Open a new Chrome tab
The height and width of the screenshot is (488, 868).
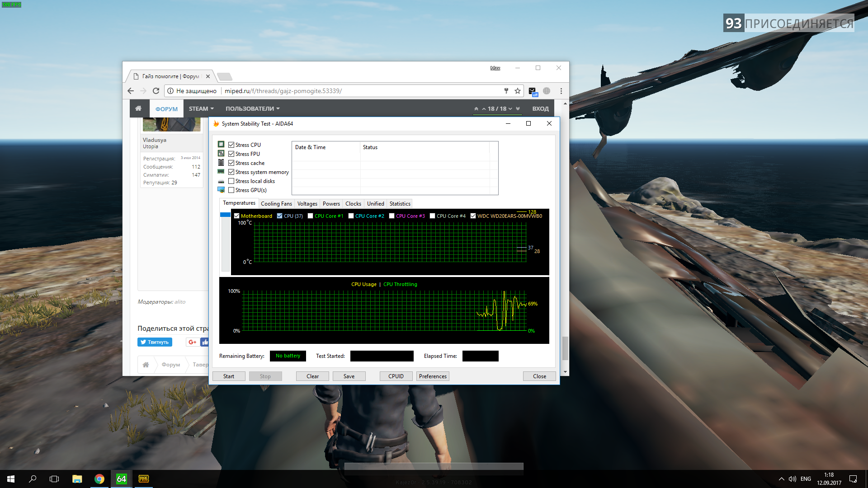point(225,76)
